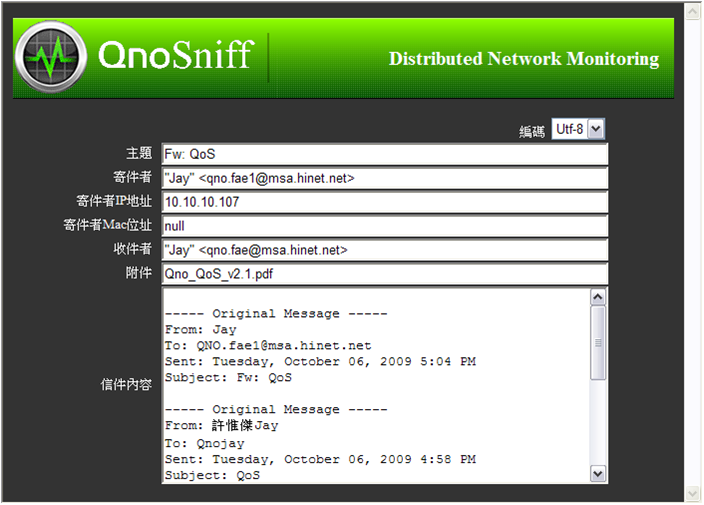The image size is (704, 505).
Task: Click the recipient field with qno.fae address
Action: [x=385, y=250]
